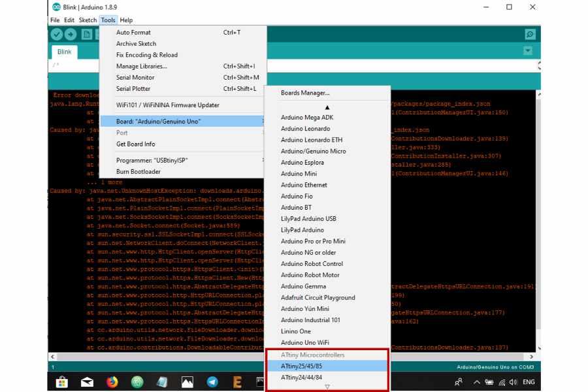Click the New sketch toolbar icon
Viewport: 588px width, 392px height.
click(x=87, y=35)
